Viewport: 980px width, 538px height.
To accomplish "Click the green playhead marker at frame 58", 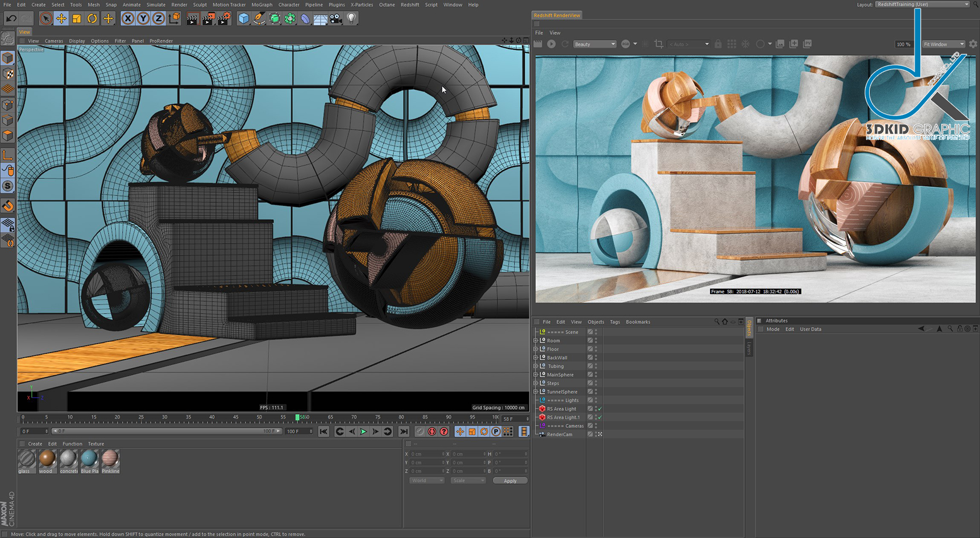I will pyautogui.click(x=297, y=418).
